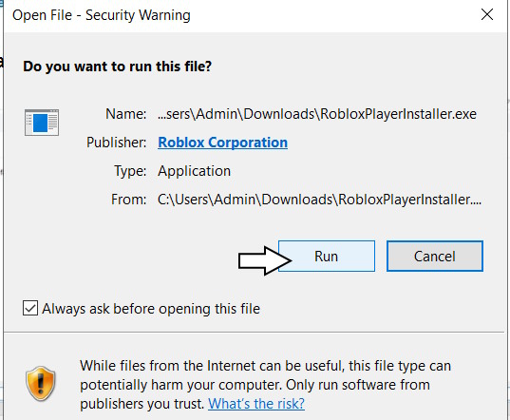
Task: Click the Type: label
Action: pyautogui.click(x=130, y=171)
